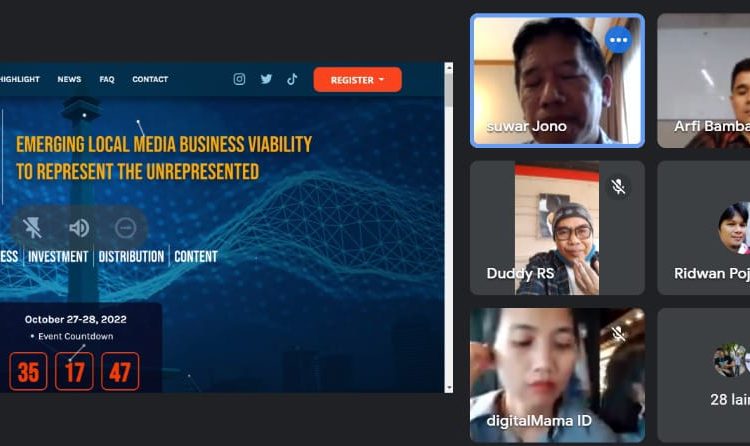Click the remove (minus circle) icon

(x=125, y=228)
